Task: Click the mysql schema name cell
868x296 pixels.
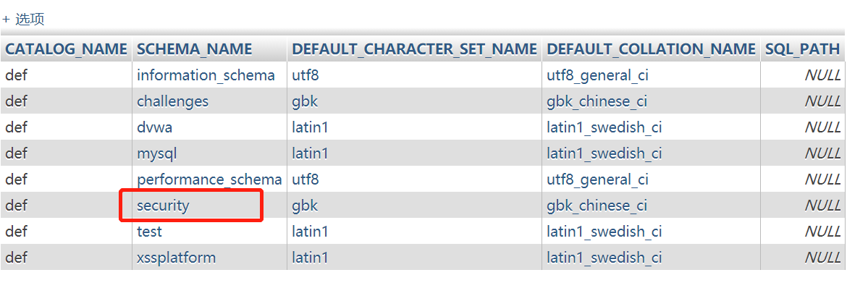Action: 156,153
